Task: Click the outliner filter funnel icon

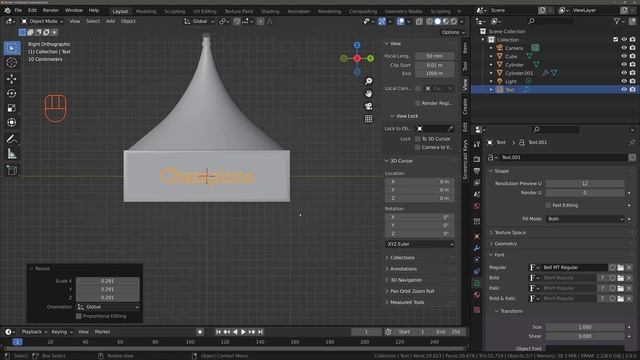Action: tap(617, 21)
